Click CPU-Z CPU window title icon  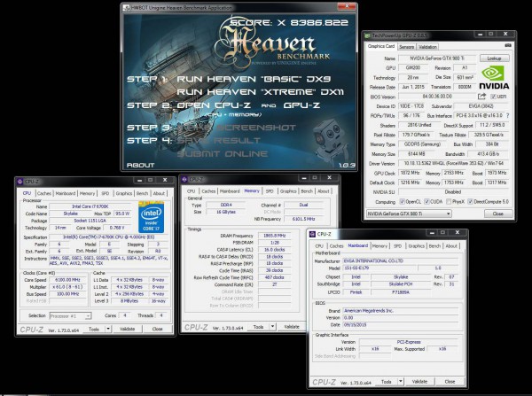click(x=20, y=182)
